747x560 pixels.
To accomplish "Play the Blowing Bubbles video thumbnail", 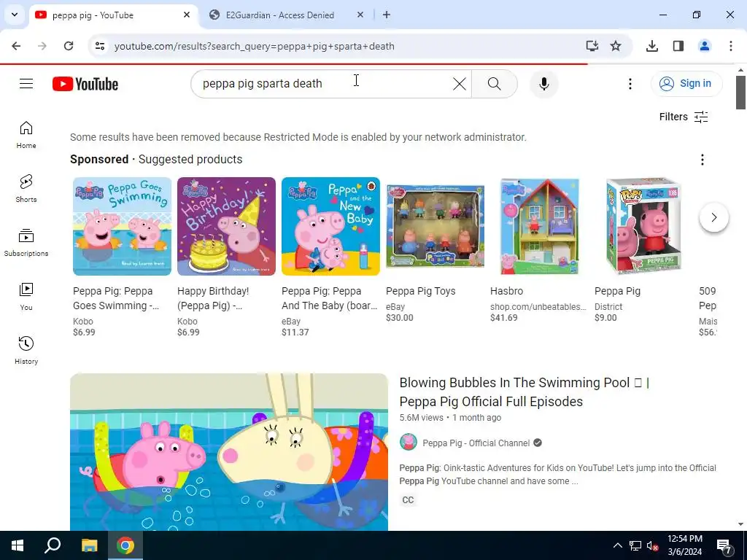I will (229, 452).
